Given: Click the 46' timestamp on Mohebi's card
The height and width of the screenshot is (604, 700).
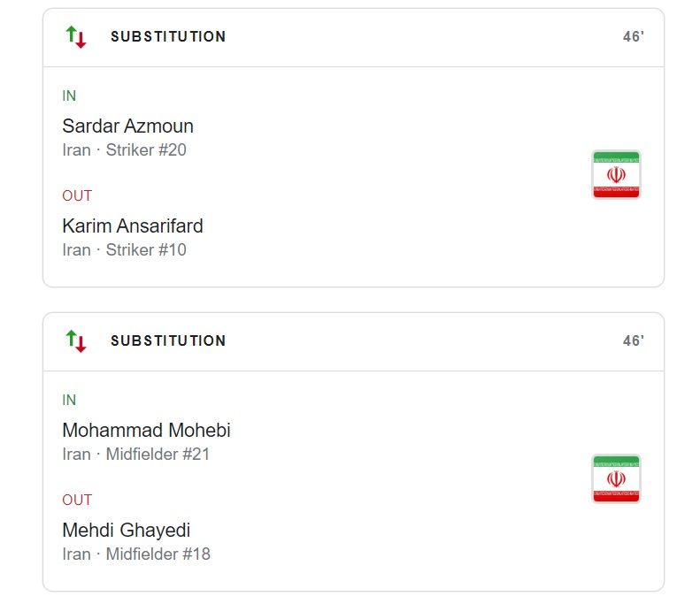Looking at the screenshot, I should point(633,341).
